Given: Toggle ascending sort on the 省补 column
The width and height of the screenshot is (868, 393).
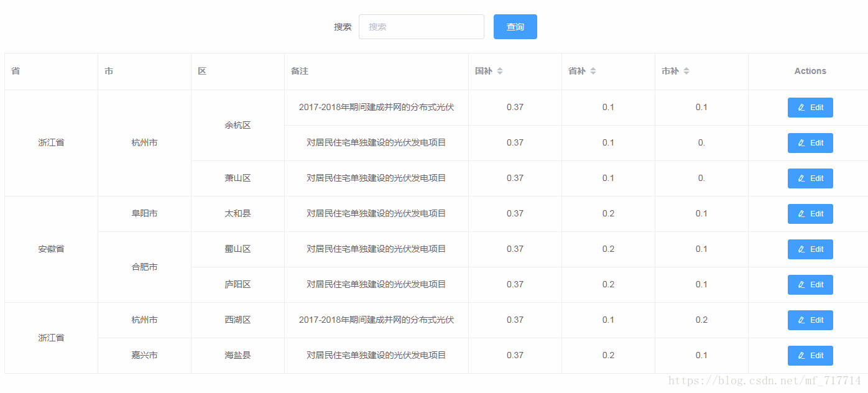Looking at the screenshot, I should tap(594, 68).
